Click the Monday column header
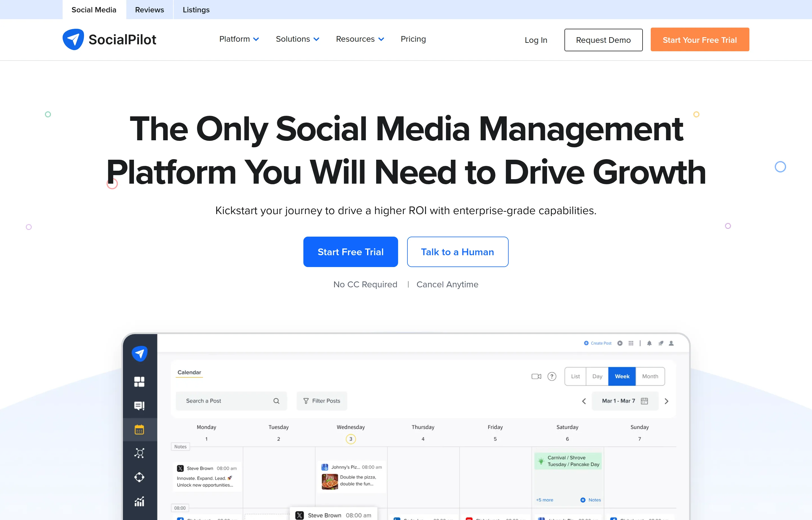Image resolution: width=812 pixels, height=520 pixels. tap(206, 427)
